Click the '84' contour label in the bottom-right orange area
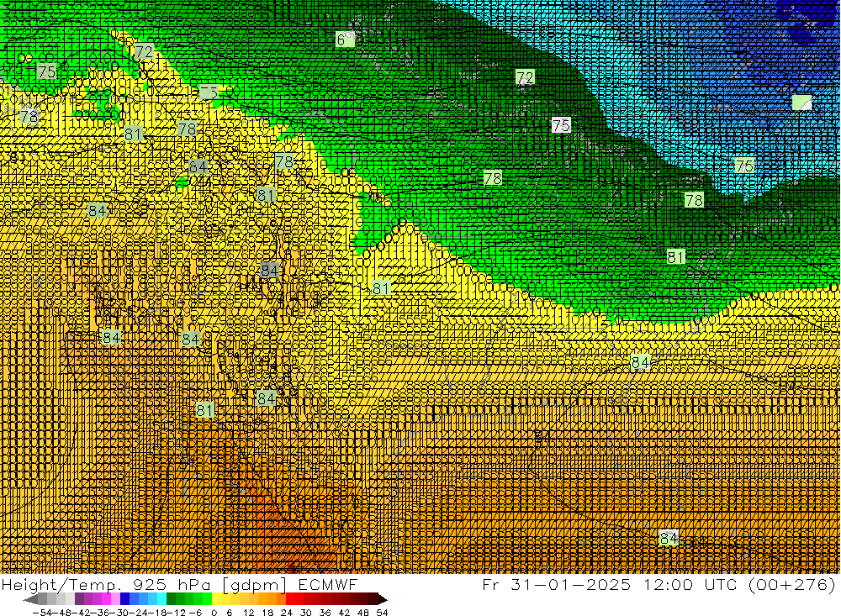The width and height of the screenshot is (841, 616). [x=669, y=538]
